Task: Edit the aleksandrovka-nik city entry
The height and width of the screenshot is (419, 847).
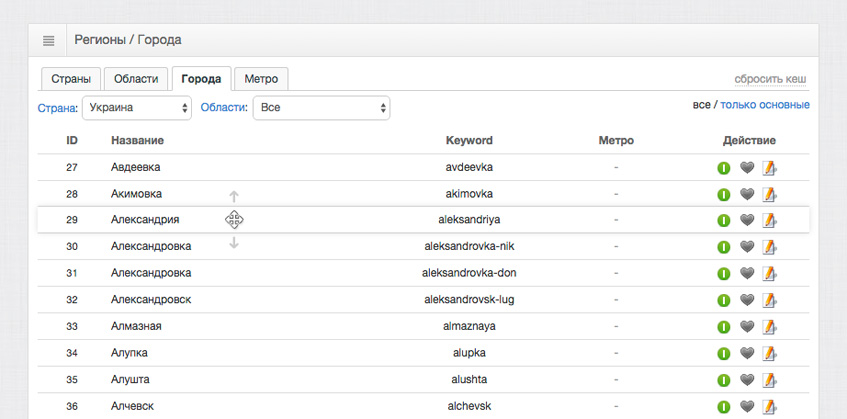Action: click(x=769, y=247)
